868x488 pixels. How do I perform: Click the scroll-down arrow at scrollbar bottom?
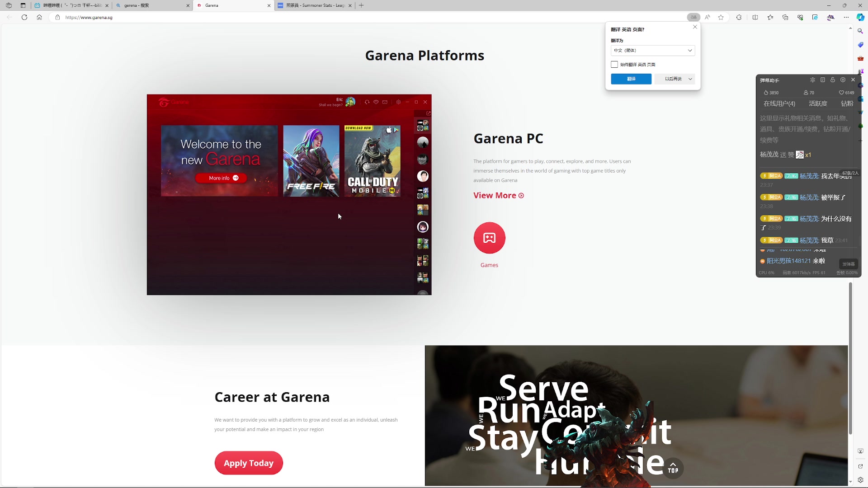[x=850, y=482]
